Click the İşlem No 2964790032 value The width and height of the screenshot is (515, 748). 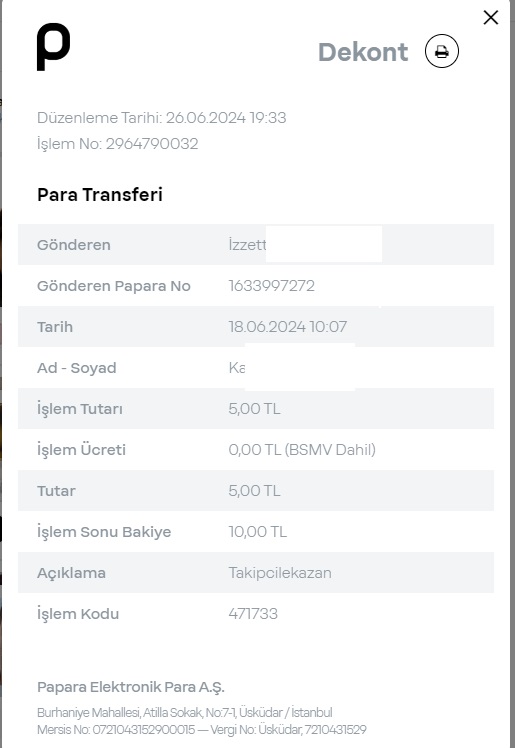tap(152, 144)
